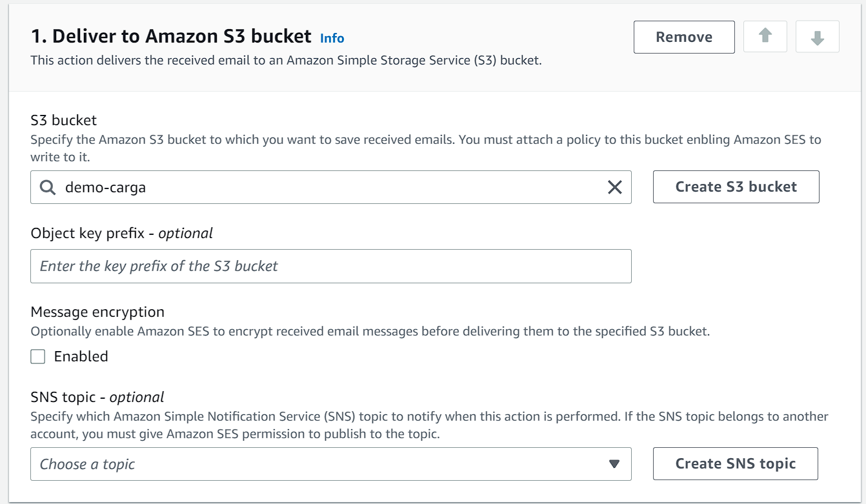Click the SNS topic permission description text
Viewport: 866px width, 504px height.
click(429, 425)
